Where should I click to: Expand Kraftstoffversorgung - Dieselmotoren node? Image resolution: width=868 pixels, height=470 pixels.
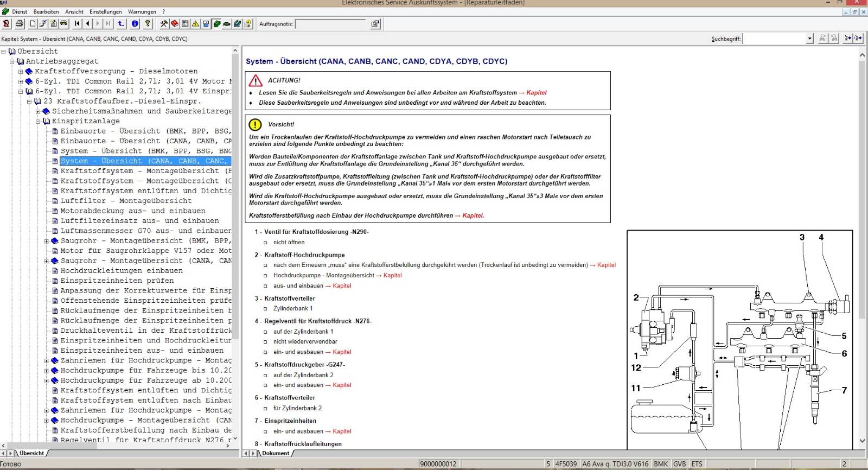click(x=21, y=72)
